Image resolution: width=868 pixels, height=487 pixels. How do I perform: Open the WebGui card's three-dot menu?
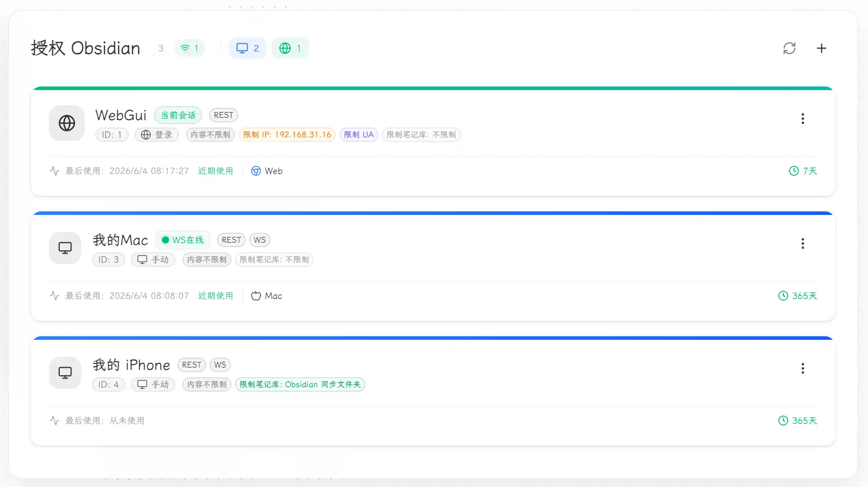point(802,119)
